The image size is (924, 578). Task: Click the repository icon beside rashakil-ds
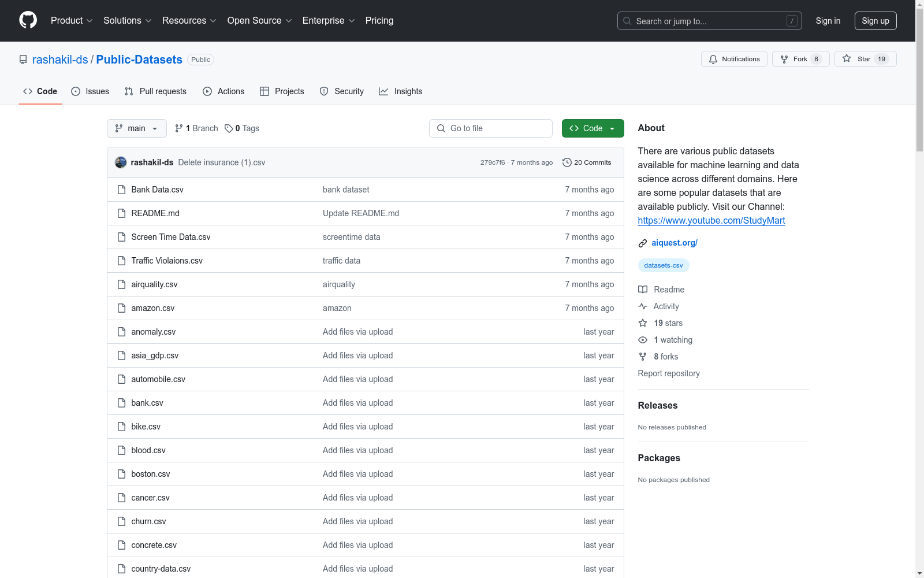click(x=23, y=60)
